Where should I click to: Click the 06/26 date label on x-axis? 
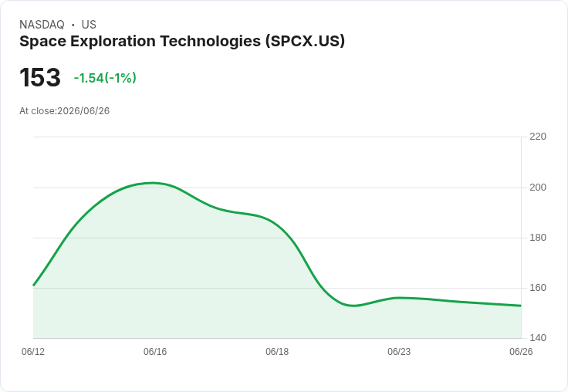coord(521,351)
